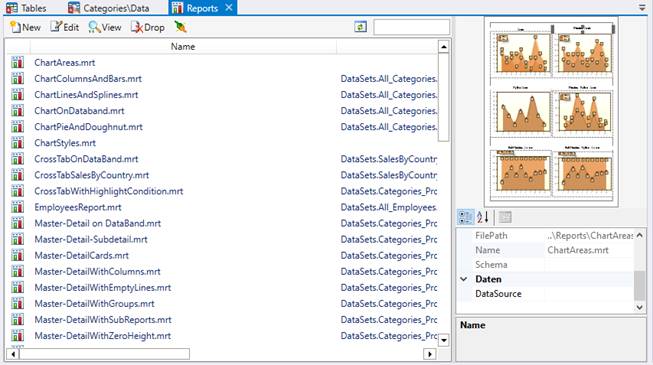Close the Reports tab
Viewport: 653px width, 365px height.
point(229,8)
